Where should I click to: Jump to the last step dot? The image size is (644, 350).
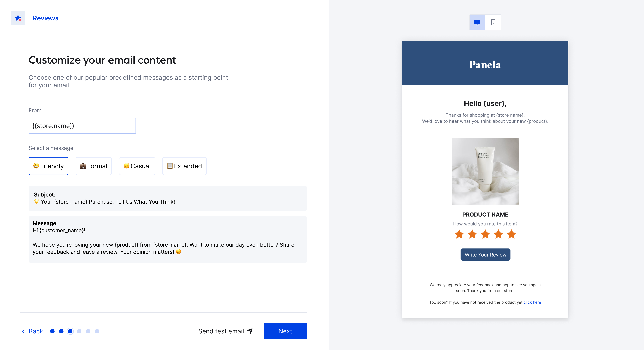[x=97, y=331]
